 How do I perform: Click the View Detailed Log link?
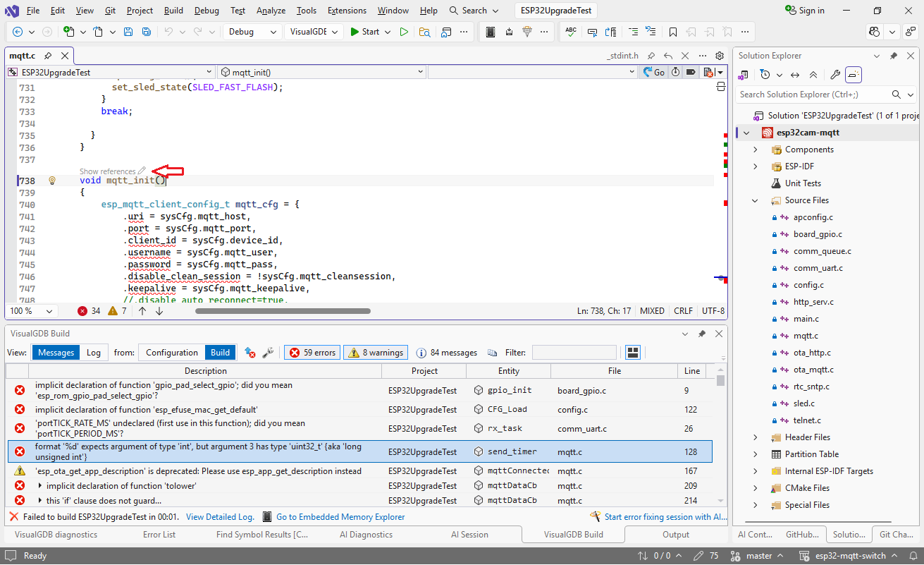point(220,517)
